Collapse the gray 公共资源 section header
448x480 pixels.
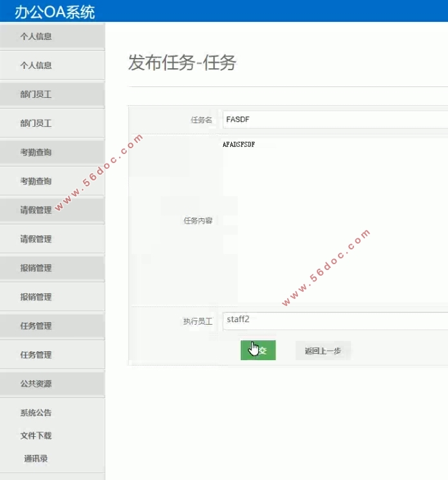(x=52, y=383)
